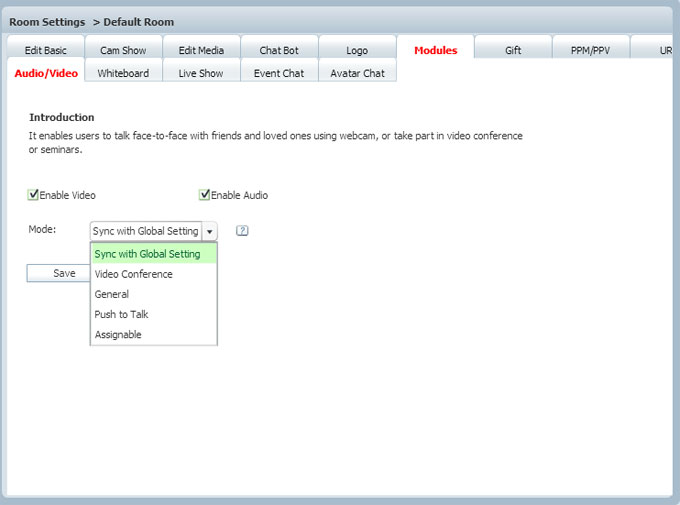Select the Avatar Chat sub-tab
Screen dimensions: 680x505
(x=357, y=73)
